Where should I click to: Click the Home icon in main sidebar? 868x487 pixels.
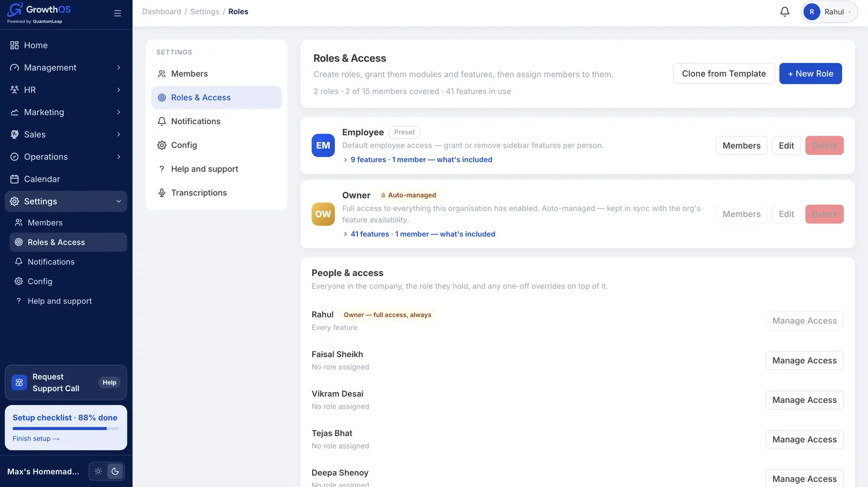[14, 45]
